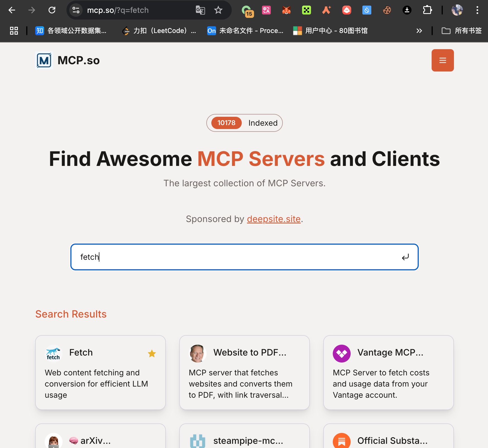Click the MCP.so site title
Screen dimensions: 488x448
coord(78,60)
